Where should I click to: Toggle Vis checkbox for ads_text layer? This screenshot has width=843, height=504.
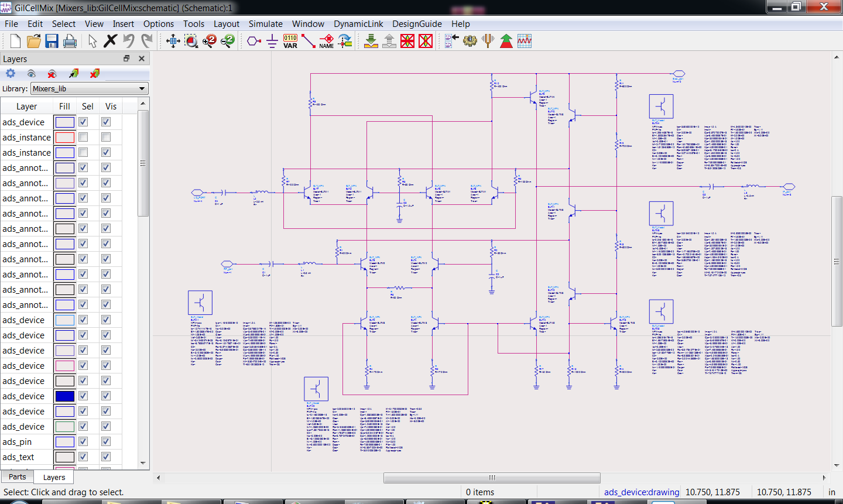point(106,457)
